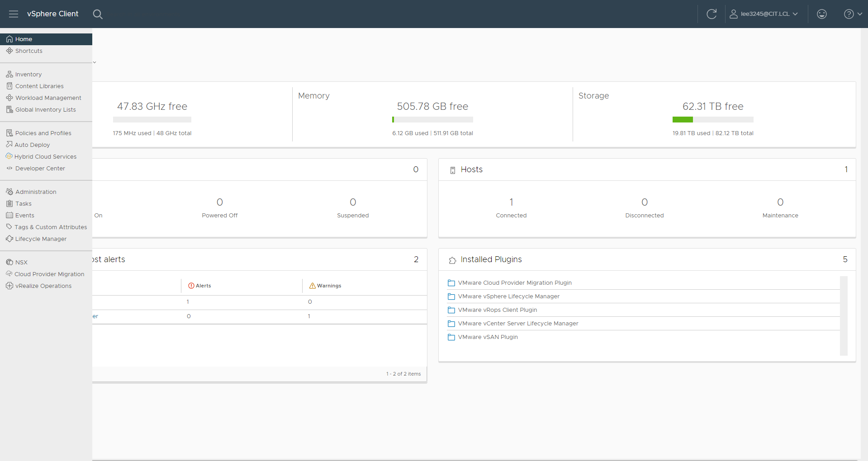This screenshot has width=868, height=461.
Task: Click the Memory usage bar
Action: (x=432, y=120)
